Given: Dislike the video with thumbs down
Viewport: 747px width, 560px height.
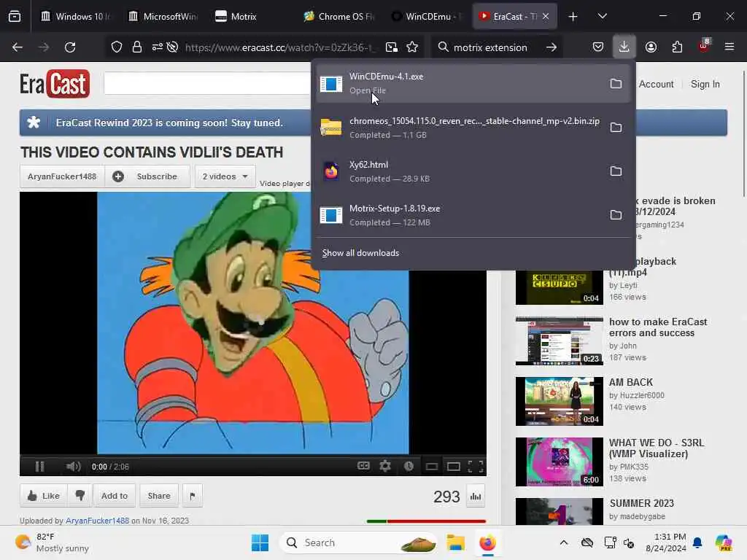Looking at the screenshot, I should coord(80,496).
